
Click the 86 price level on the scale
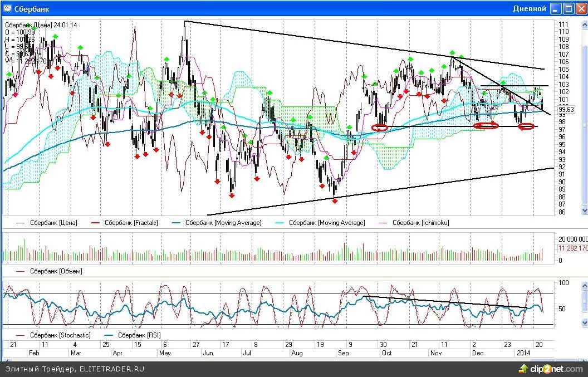(x=562, y=212)
